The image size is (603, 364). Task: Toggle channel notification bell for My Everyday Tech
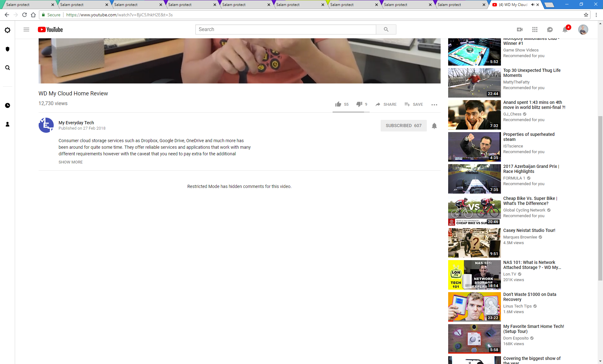click(434, 126)
